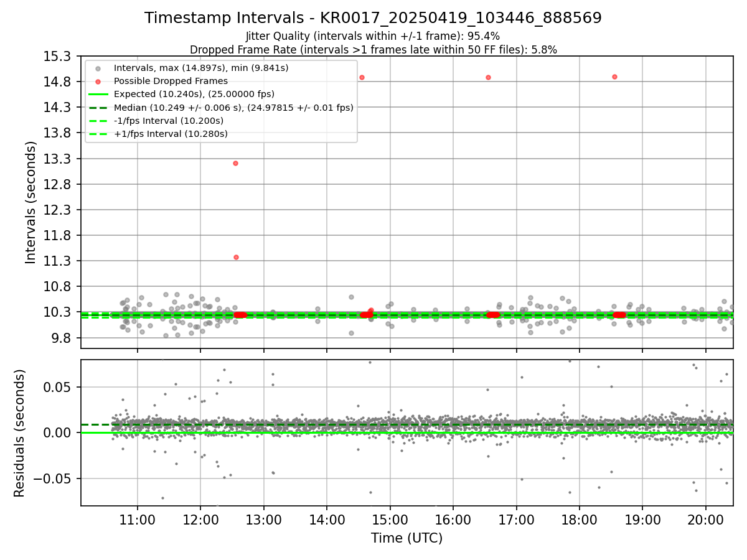Click legend entry '+1/fps Interval (10.280s)'

coord(171,134)
